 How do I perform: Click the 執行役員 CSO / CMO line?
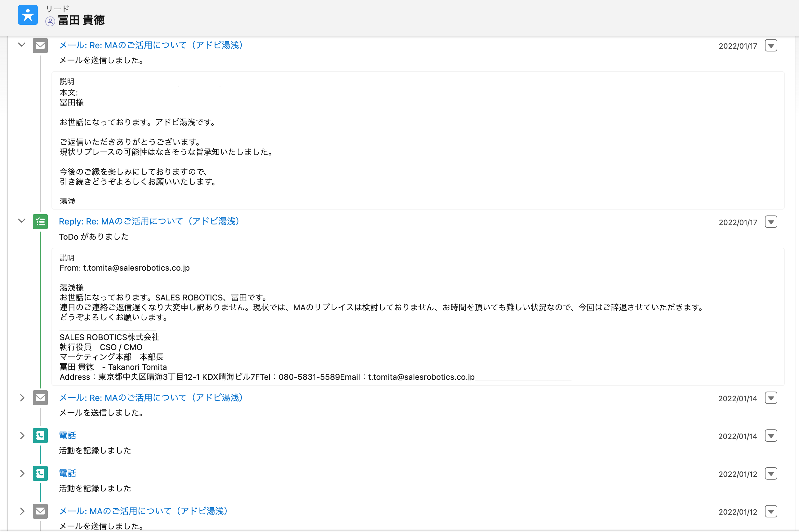coord(101,347)
